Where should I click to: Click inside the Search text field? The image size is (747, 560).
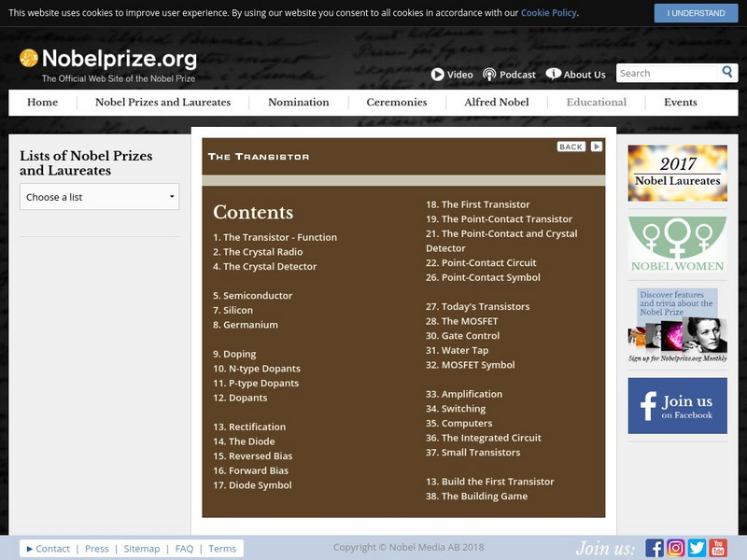(667, 73)
